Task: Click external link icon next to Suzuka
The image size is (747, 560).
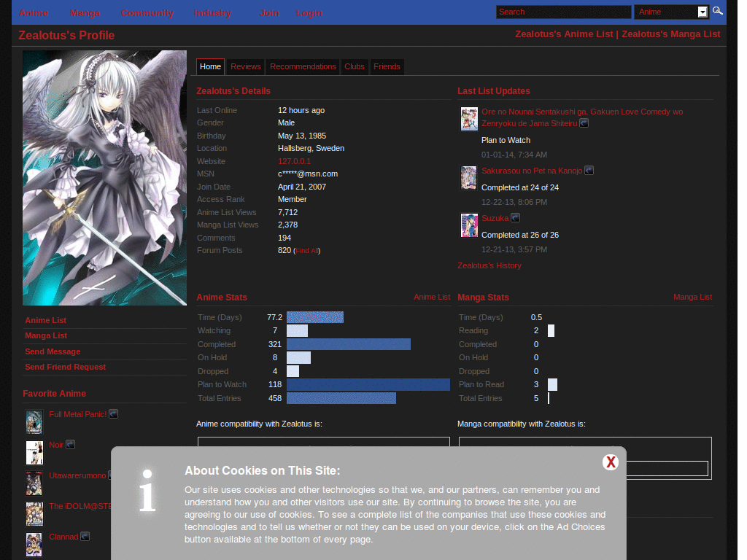Action: tap(515, 217)
